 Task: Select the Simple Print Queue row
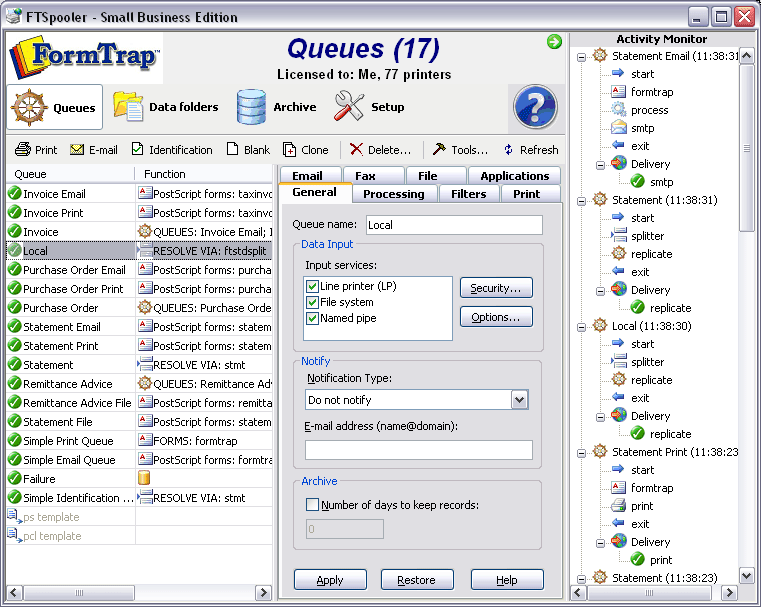tap(139, 440)
